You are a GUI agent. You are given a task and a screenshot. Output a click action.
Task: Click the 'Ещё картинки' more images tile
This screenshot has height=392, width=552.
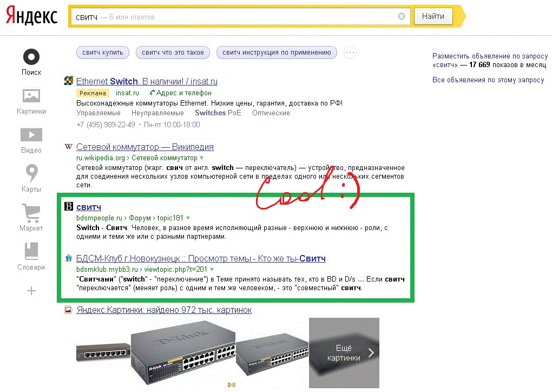click(344, 353)
